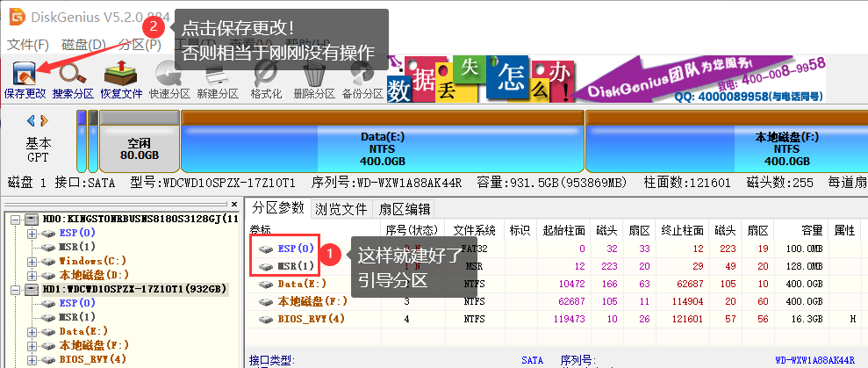Select ESP(0) under HD1 in tree

(x=77, y=303)
